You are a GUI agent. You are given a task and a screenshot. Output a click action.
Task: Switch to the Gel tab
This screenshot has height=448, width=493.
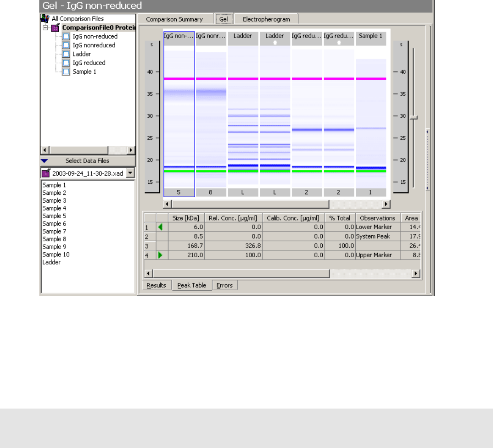click(224, 19)
